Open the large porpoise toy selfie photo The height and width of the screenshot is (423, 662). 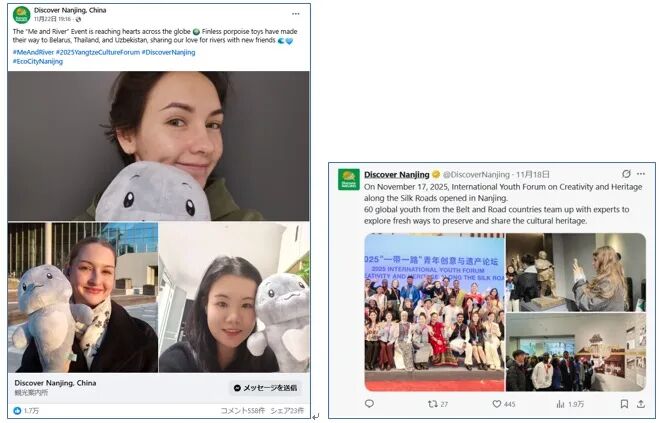pyautogui.click(x=158, y=146)
